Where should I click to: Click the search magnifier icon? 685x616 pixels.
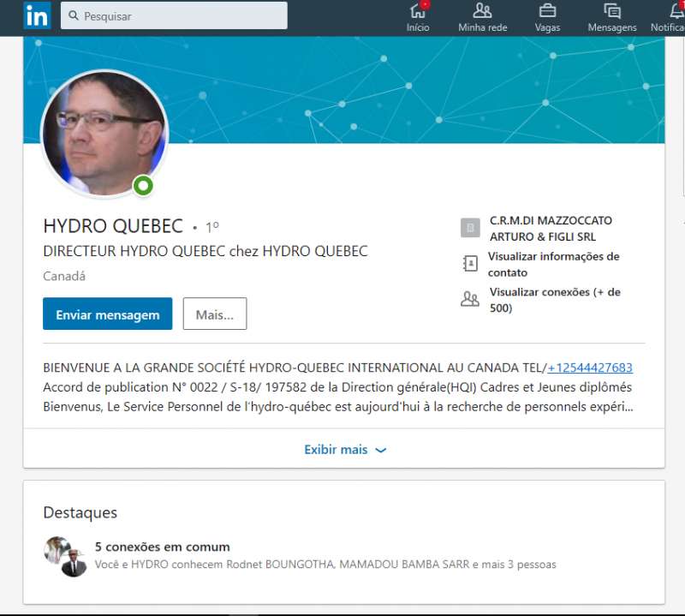coord(74,16)
